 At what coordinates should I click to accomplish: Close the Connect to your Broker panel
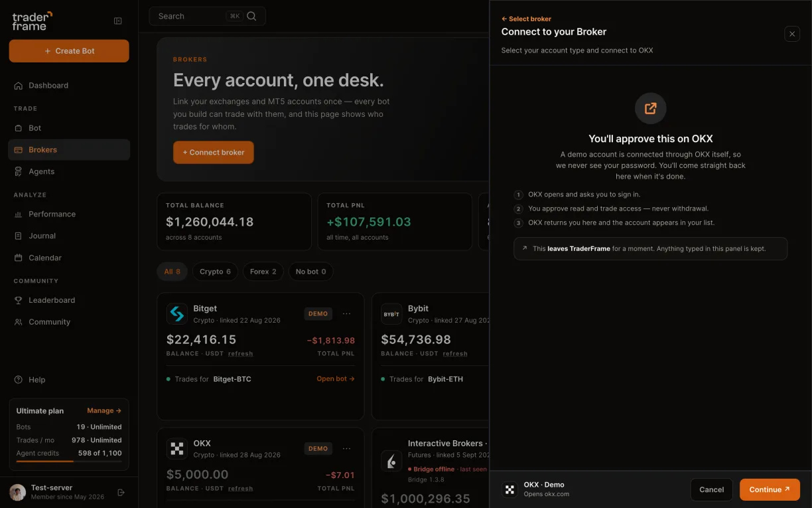[792, 34]
